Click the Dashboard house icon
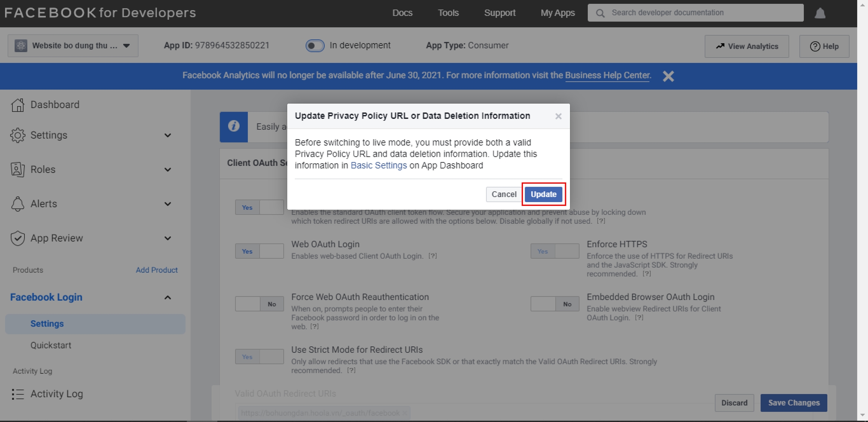 [17, 104]
